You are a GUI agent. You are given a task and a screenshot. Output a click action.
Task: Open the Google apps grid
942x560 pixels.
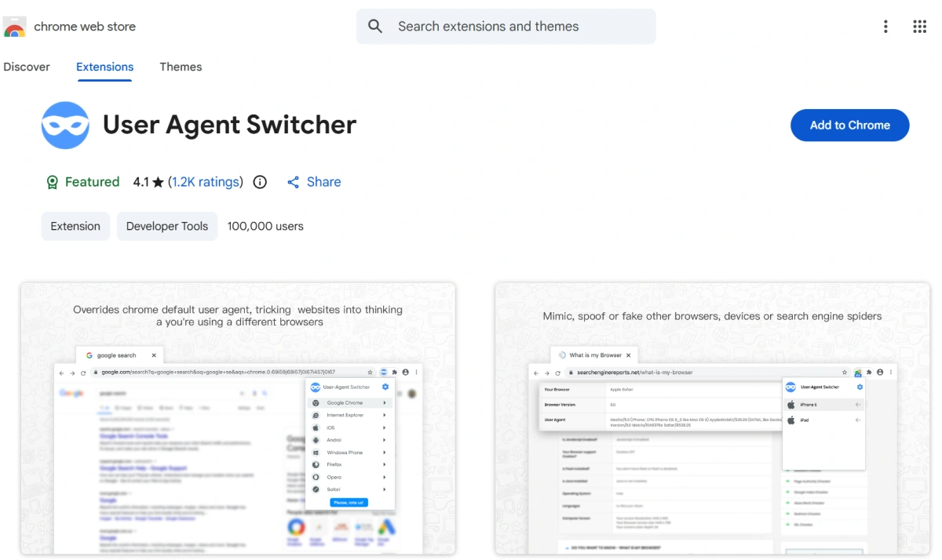click(x=920, y=27)
